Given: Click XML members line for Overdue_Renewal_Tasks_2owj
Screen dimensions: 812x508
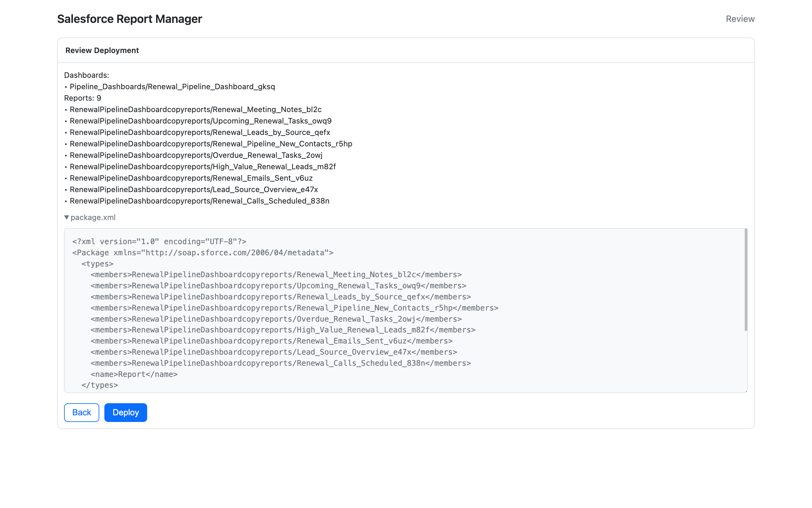Looking at the screenshot, I should click(x=276, y=319).
